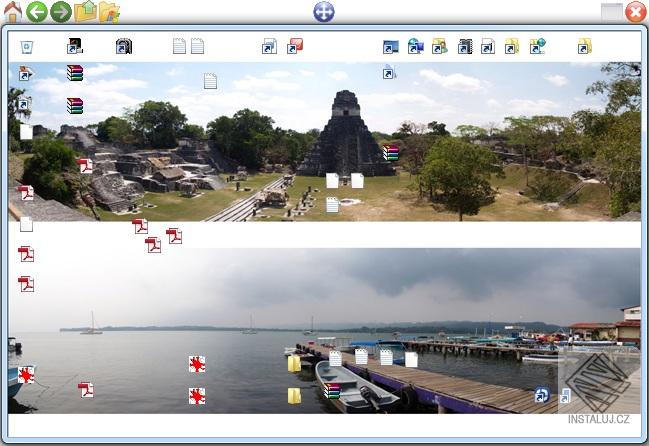Select the stacked-documents shortcut beside red square
This screenshot has width=649, height=446.
point(269,46)
